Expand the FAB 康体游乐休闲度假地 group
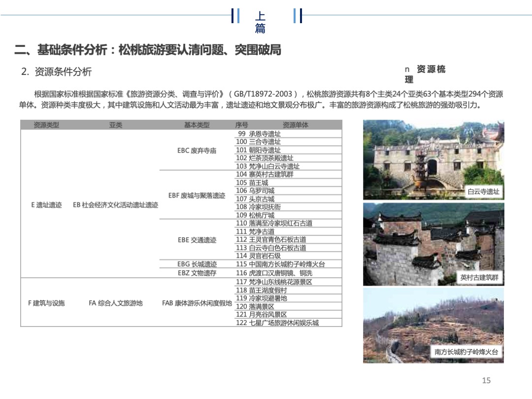This screenshot has height=399, width=532. tap(196, 304)
